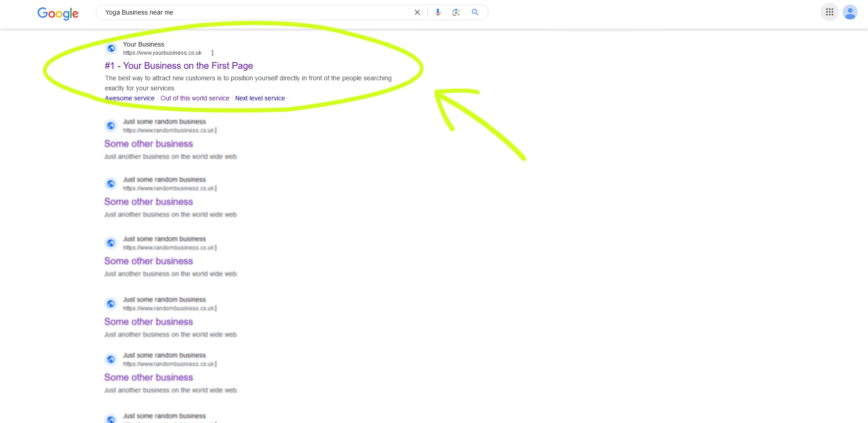Click the globe favicon of the third search result

pos(111,184)
